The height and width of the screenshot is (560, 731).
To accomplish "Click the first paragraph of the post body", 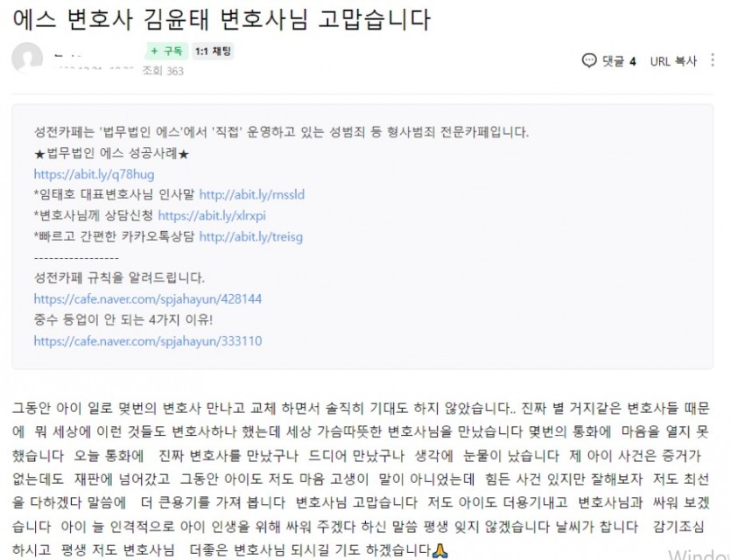I will coord(361,479).
